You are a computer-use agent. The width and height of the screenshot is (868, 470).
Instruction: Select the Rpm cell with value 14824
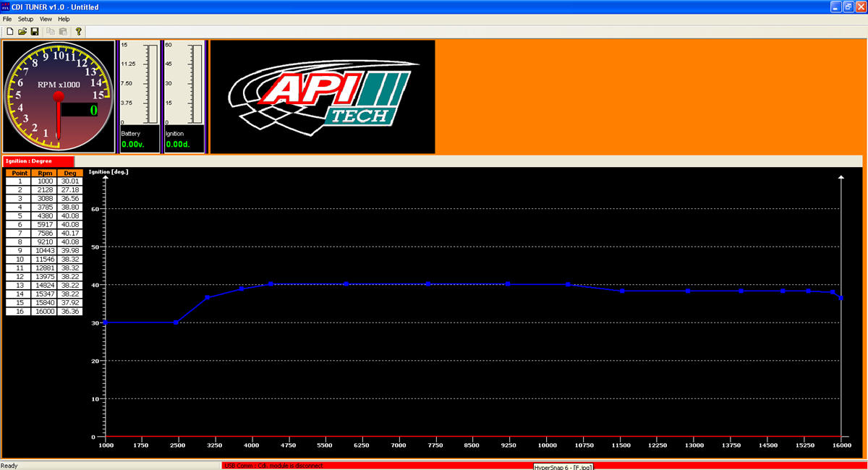[x=46, y=285]
